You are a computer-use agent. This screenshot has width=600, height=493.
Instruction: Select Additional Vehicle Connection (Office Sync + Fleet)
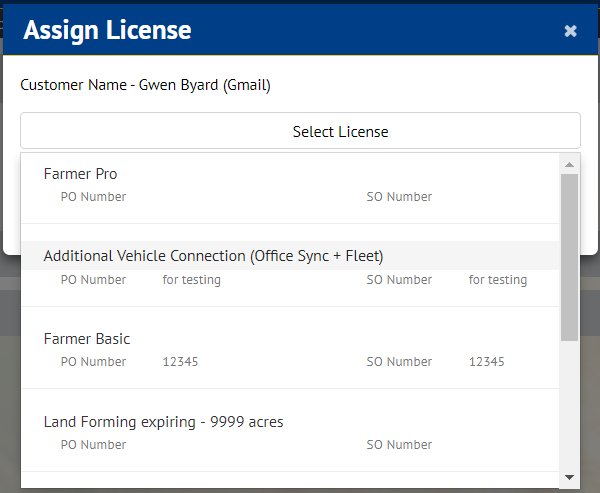click(x=290, y=256)
